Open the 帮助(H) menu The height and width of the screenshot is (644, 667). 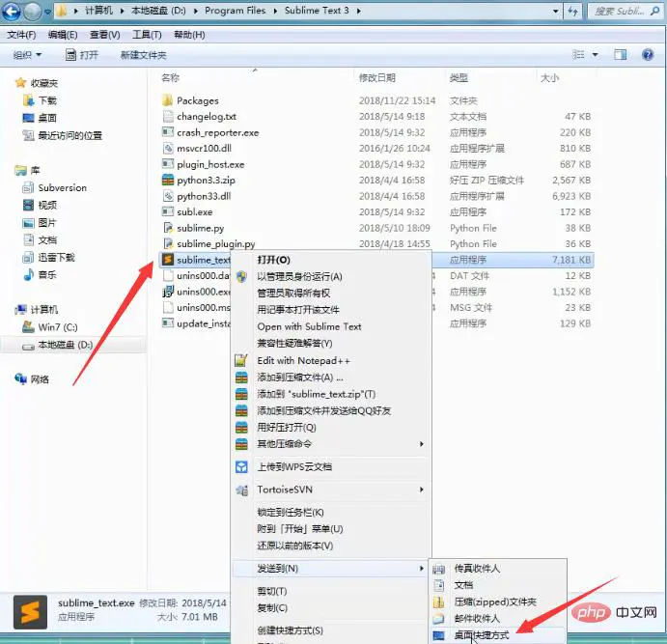189,35
